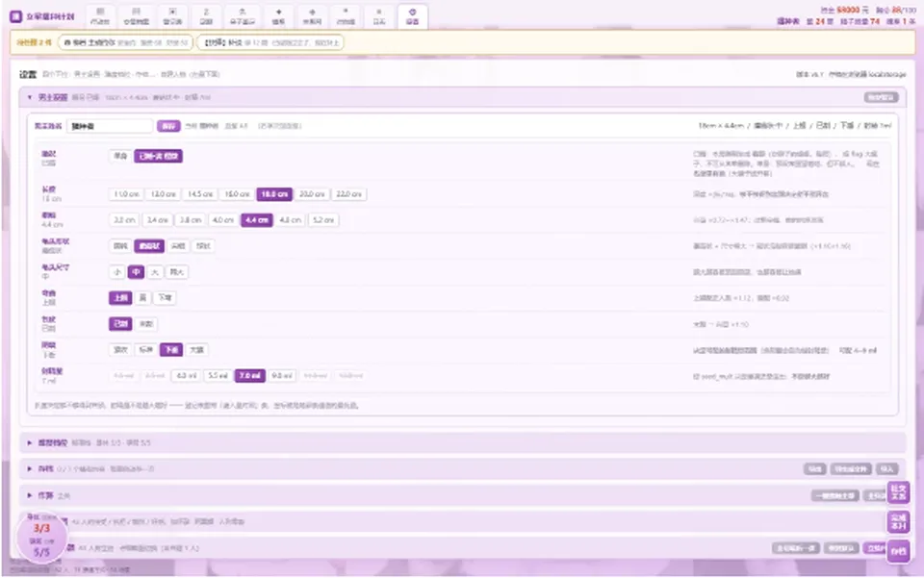924x578 pixels.
Task: Pick the 14.5 cm option
Action: [x=200, y=194]
